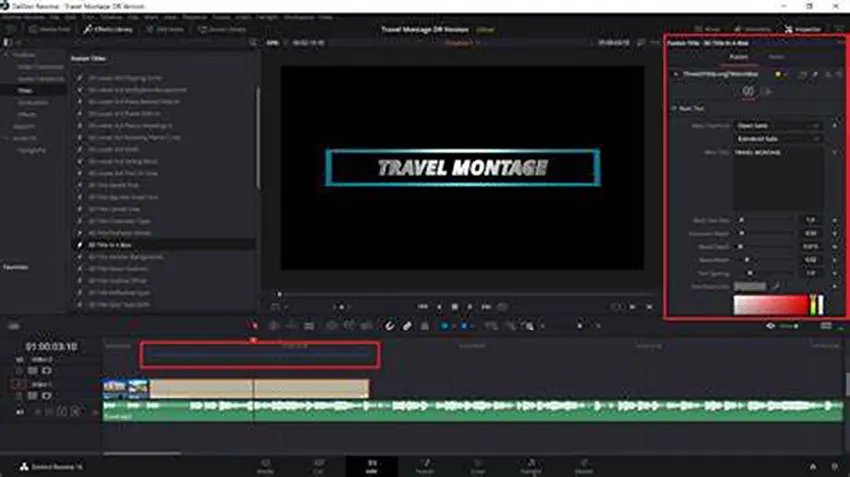Viewport: 850px width, 477px height.
Task: Open the Sound Library panel
Action: click(222, 29)
